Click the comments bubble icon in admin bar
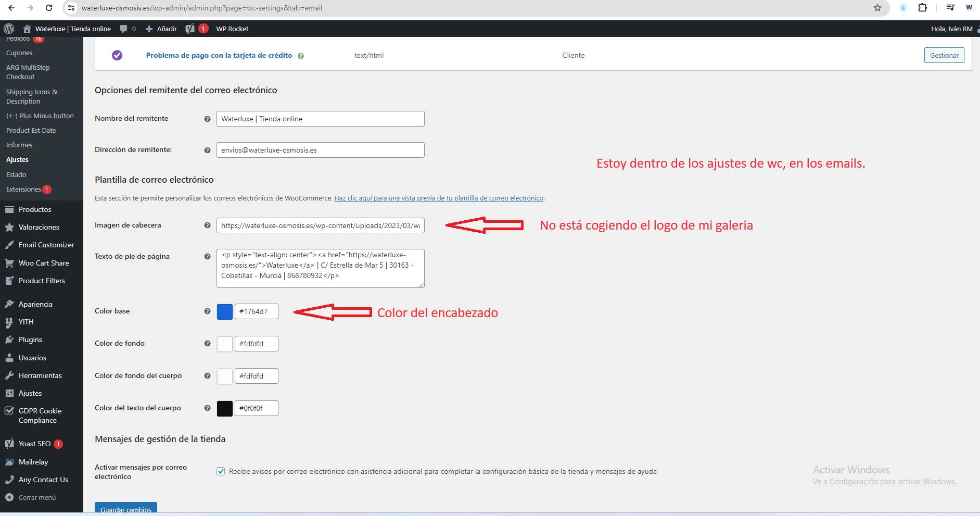 [123, 29]
